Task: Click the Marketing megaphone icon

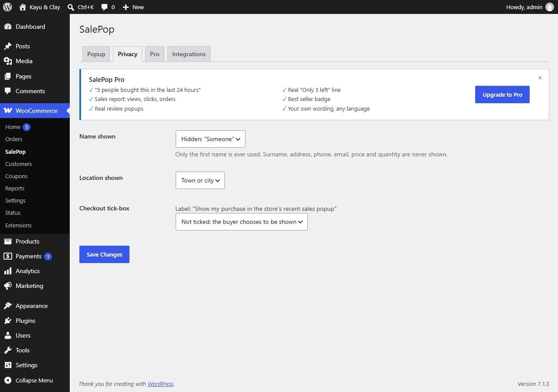Action: click(8, 286)
